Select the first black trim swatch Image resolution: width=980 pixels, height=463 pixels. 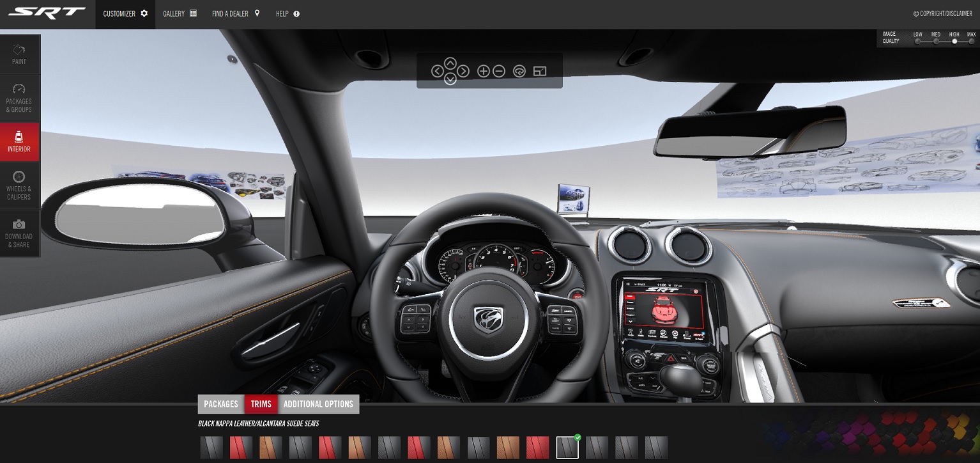coord(211,448)
